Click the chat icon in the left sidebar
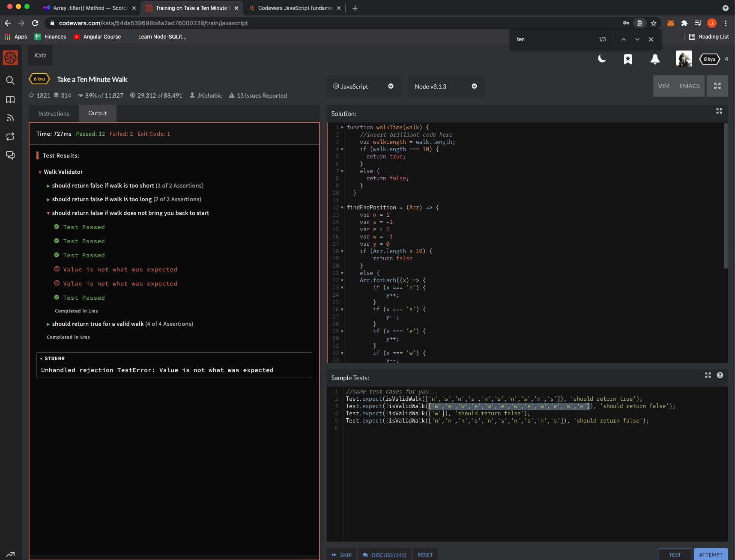This screenshot has width=735, height=560. (x=10, y=155)
